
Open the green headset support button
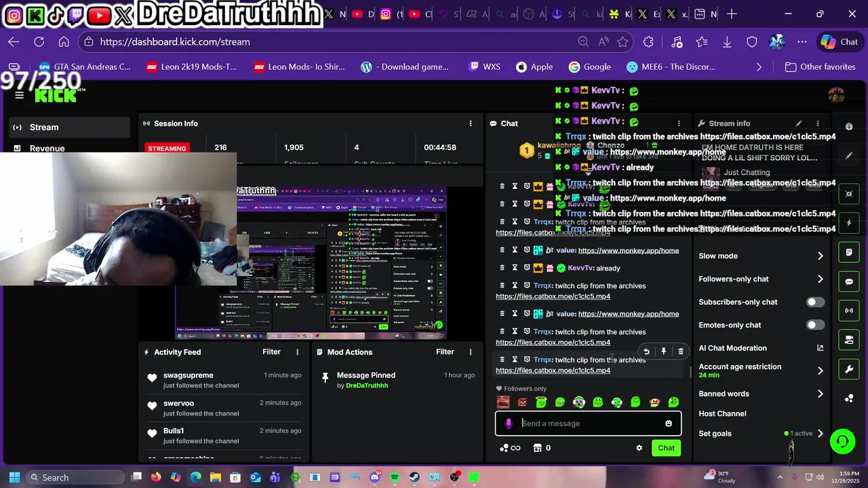pyautogui.click(x=842, y=442)
